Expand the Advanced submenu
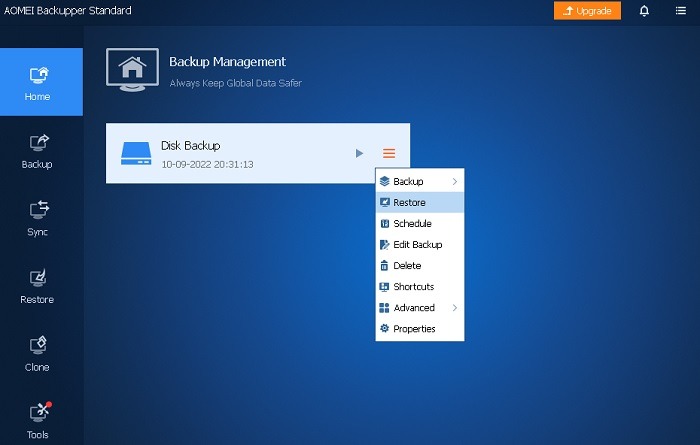Screen dimensions: 700x445 tap(420, 308)
